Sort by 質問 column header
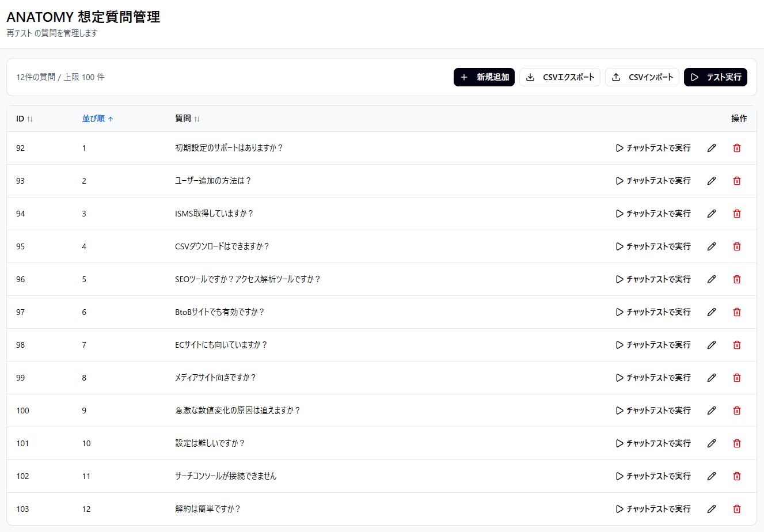The height and width of the screenshot is (532, 764). coord(188,119)
